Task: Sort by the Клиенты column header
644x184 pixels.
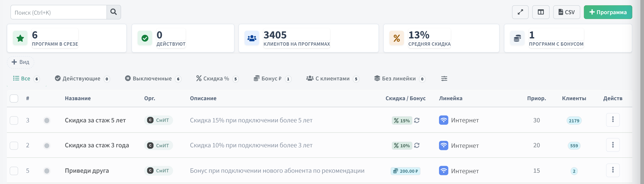Action: [574, 98]
